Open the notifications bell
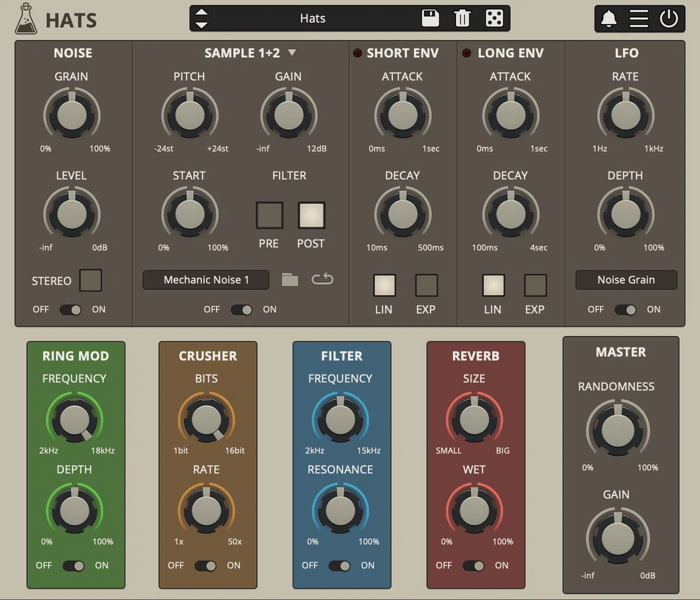 tap(608, 18)
